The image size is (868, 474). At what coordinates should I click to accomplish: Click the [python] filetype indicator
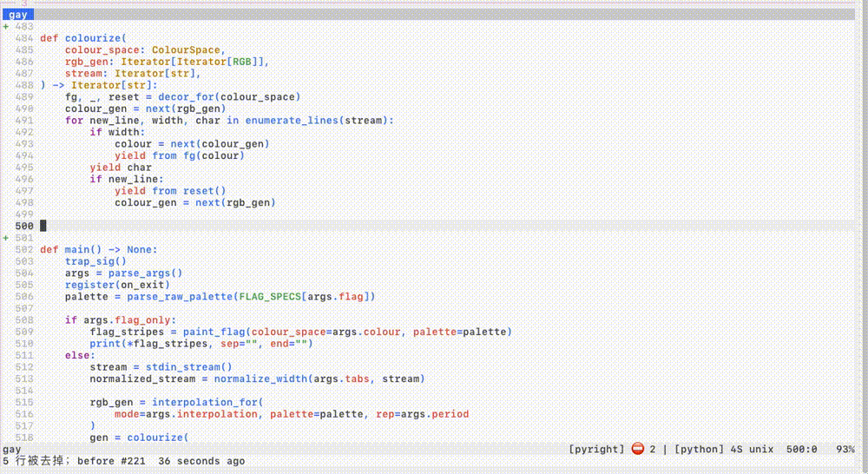(698, 449)
